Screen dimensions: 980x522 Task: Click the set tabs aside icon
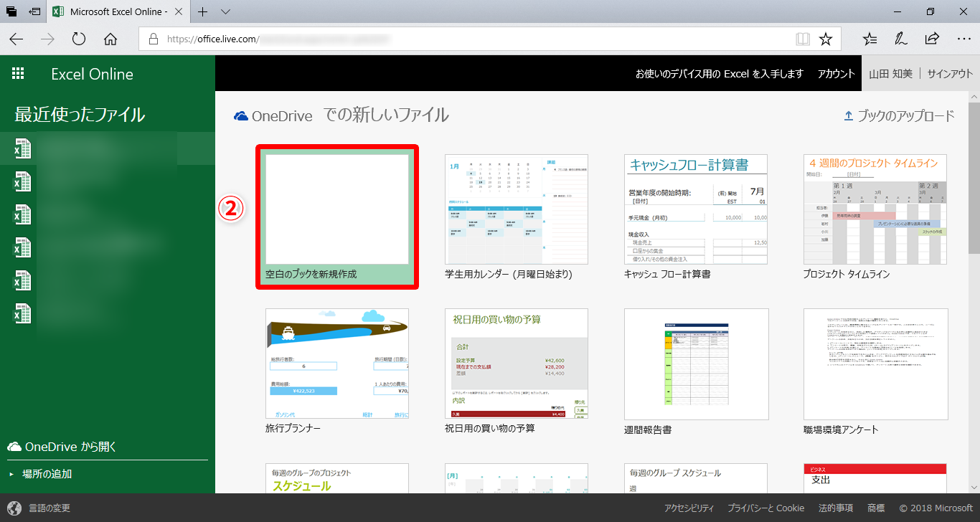(x=34, y=11)
